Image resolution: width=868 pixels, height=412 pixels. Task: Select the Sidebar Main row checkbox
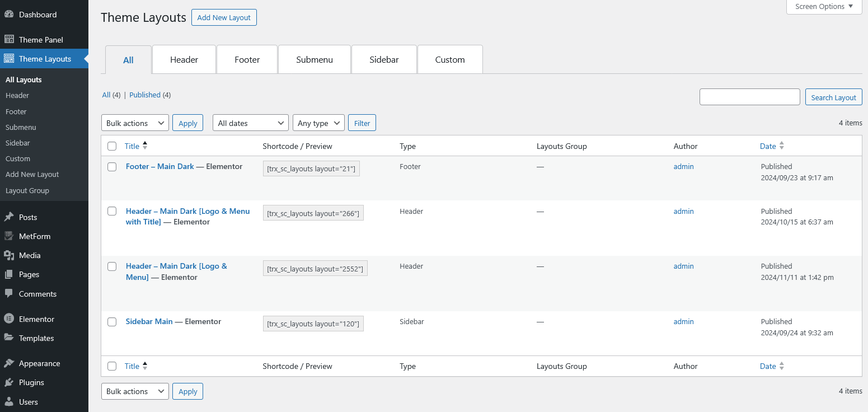tap(112, 322)
